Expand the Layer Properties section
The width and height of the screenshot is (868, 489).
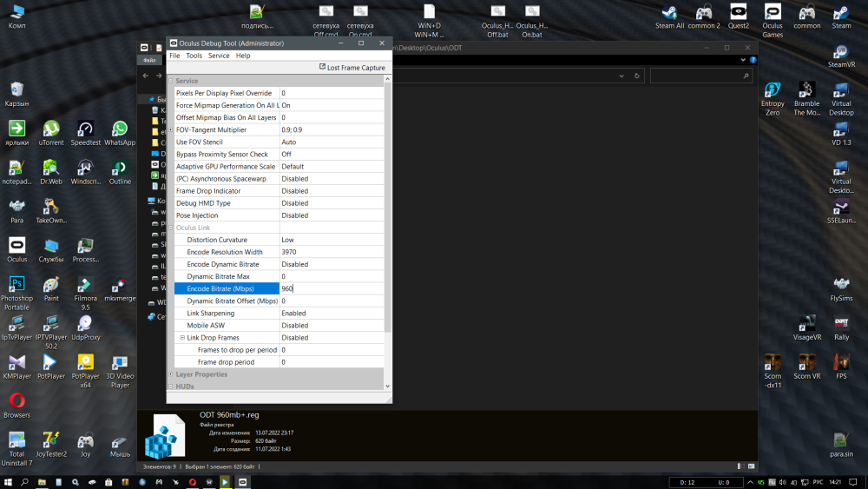pyautogui.click(x=170, y=374)
